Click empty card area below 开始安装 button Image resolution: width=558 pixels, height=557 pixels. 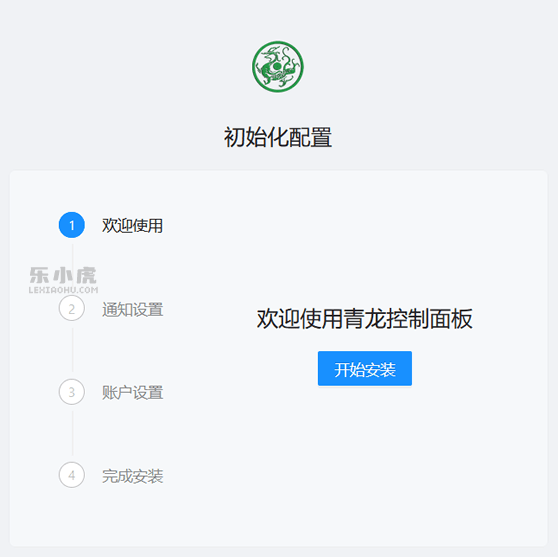pyautogui.click(x=365, y=463)
